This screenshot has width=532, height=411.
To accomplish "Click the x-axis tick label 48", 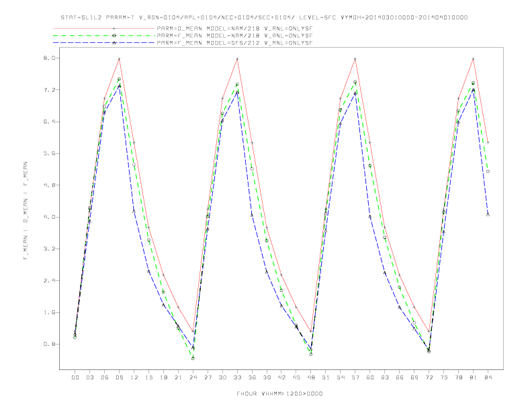I will pyautogui.click(x=311, y=377).
